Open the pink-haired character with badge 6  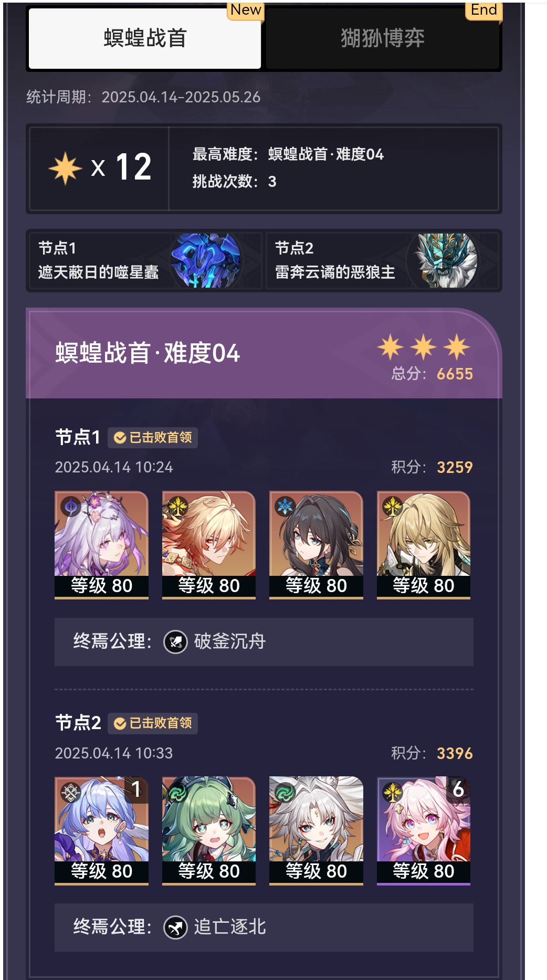(424, 831)
